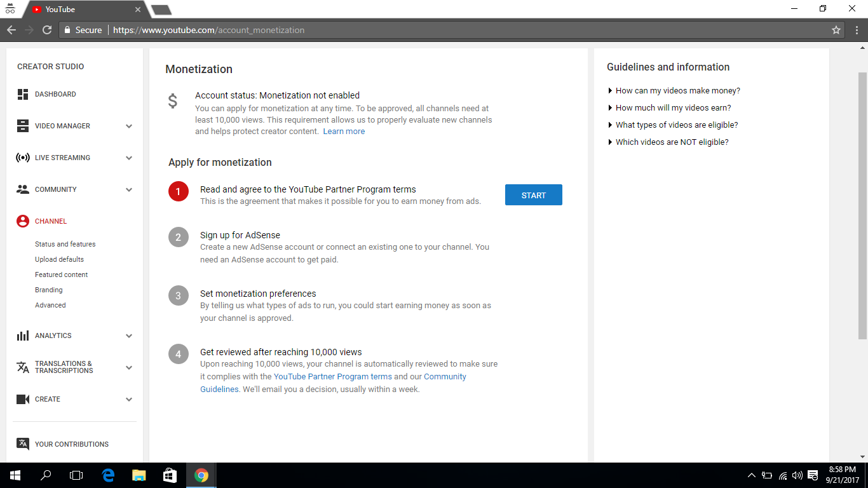
Task: Expand the Community section chevron
Action: (129, 189)
